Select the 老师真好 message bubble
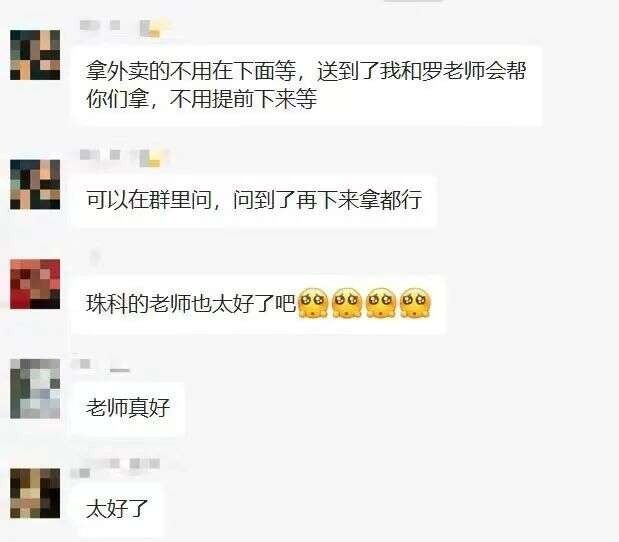619x542 pixels. click(128, 409)
